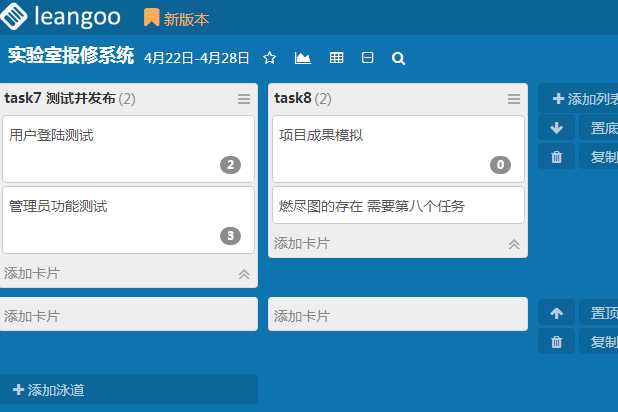Click 添加卡片 under task8 list
Screen dimensions: 618x412
tap(301, 243)
